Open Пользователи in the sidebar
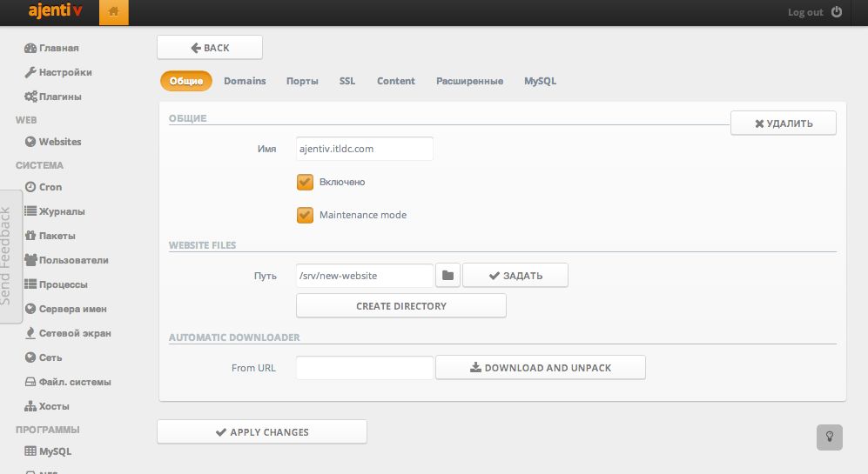The width and height of the screenshot is (868, 474). (66, 260)
